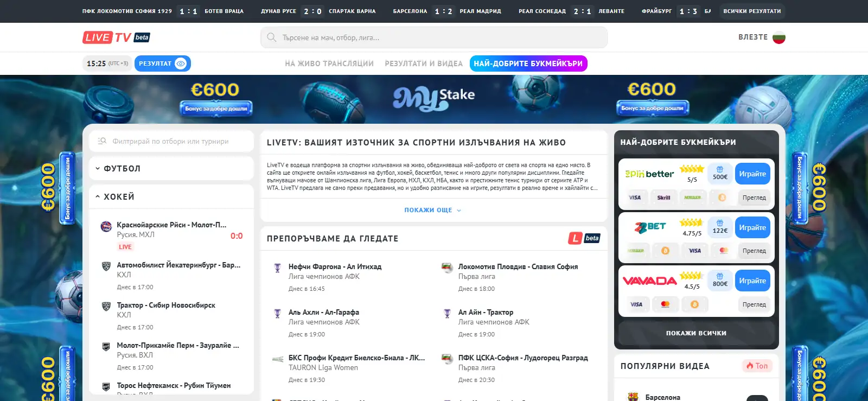Click the ВЛЕЗТЕ login link
The image size is (868, 401).
coord(753,37)
